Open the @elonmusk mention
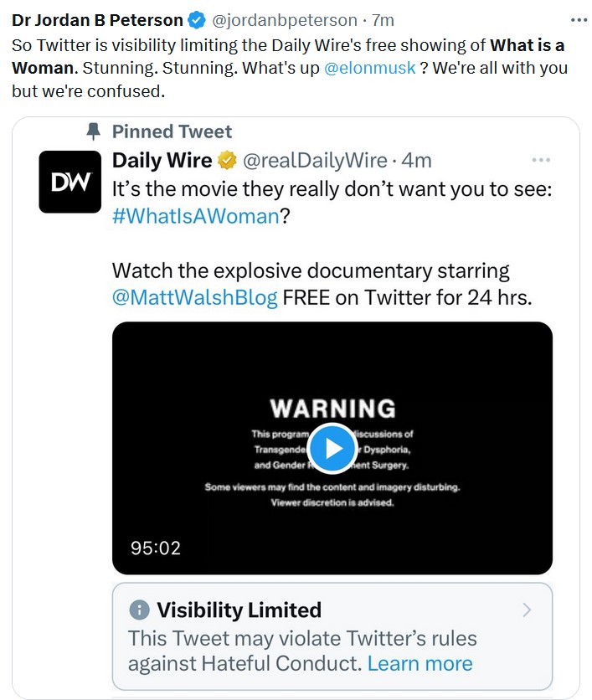Viewport: 592px width, 700px height. pos(369,68)
